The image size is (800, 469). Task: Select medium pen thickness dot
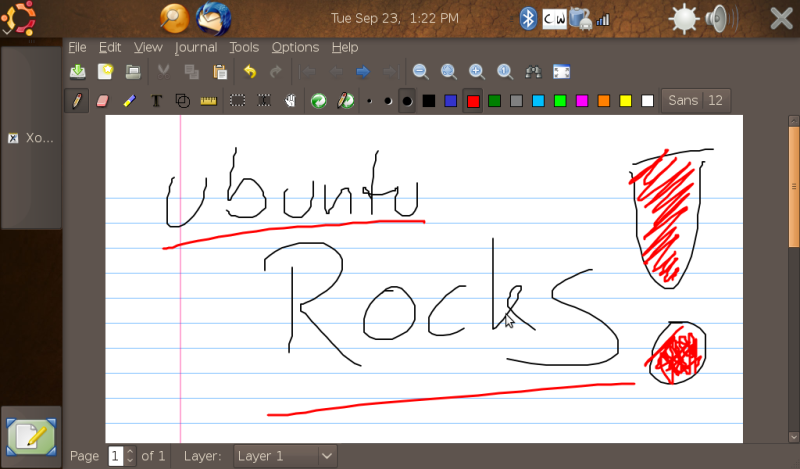point(388,101)
